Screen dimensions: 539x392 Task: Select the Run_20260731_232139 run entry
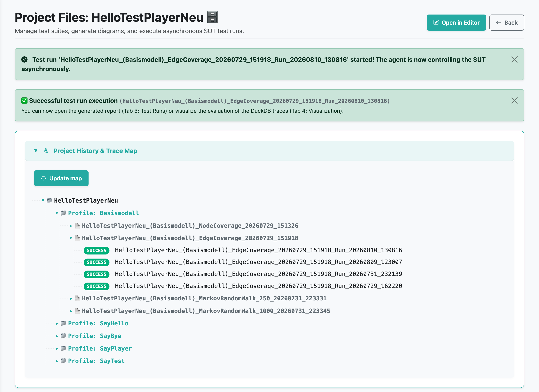[x=258, y=274]
